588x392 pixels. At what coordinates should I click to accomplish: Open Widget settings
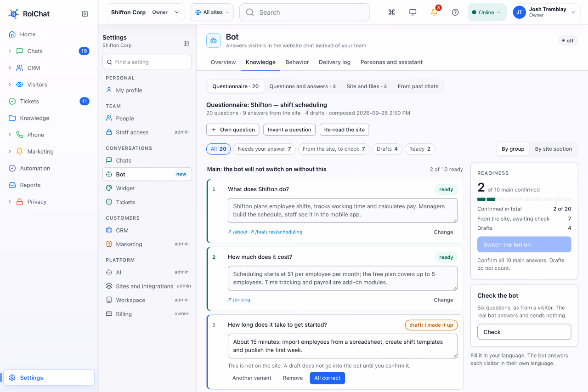(147, 188)
